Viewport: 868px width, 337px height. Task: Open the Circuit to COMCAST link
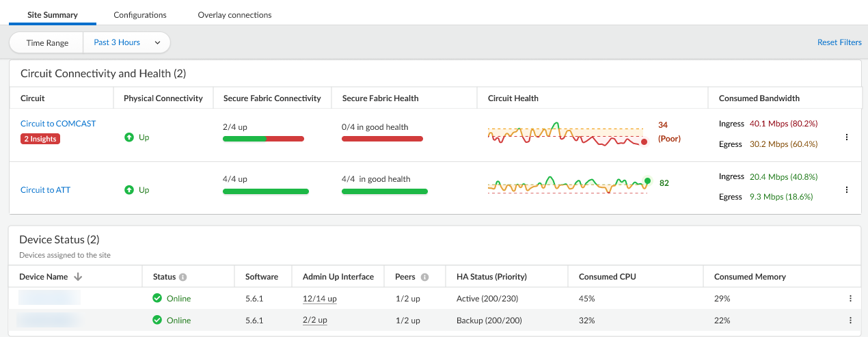(x=58, y=124)
